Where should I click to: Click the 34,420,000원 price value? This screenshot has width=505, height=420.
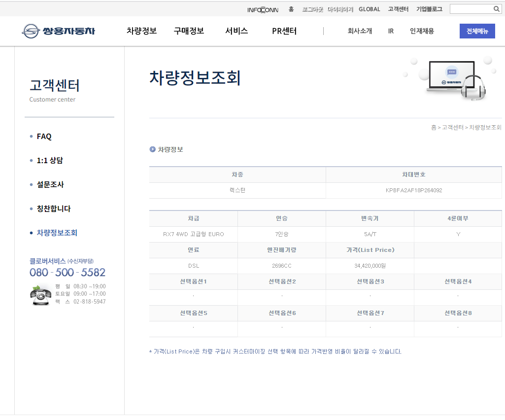coord(370,266)
